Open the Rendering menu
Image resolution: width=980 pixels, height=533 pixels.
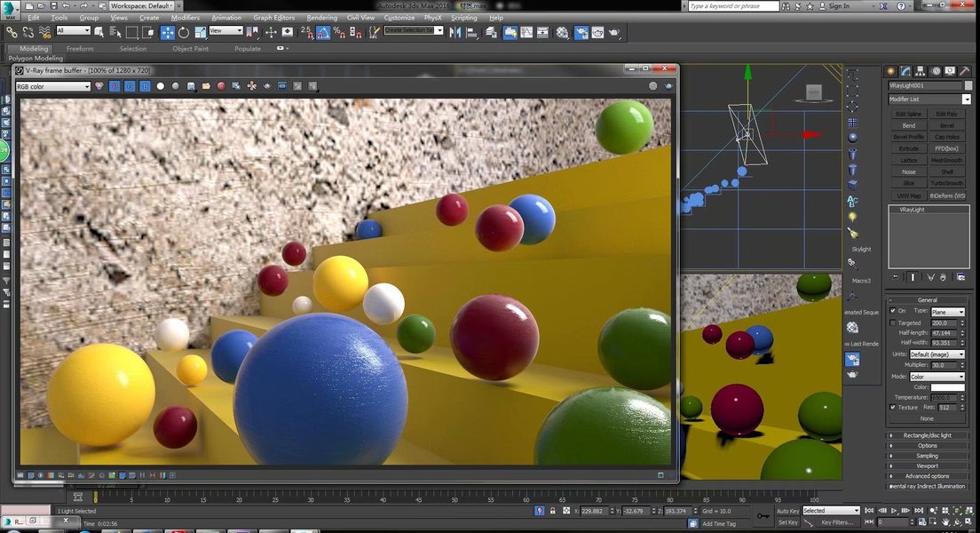(x=321, y=18)
